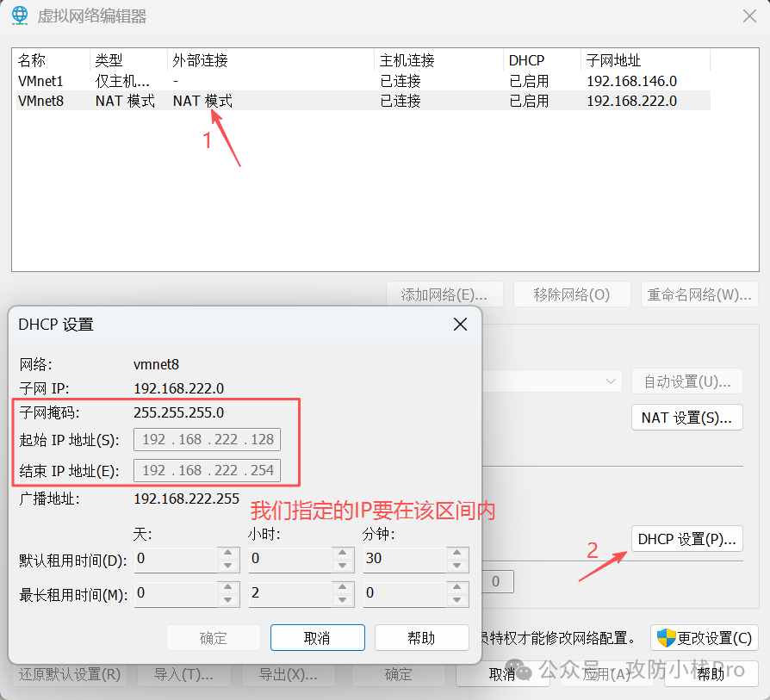Click the 主机连接 column header
The height and width of the screenshot is (700, 770).
pyautogui.click(x=439, y=60)
